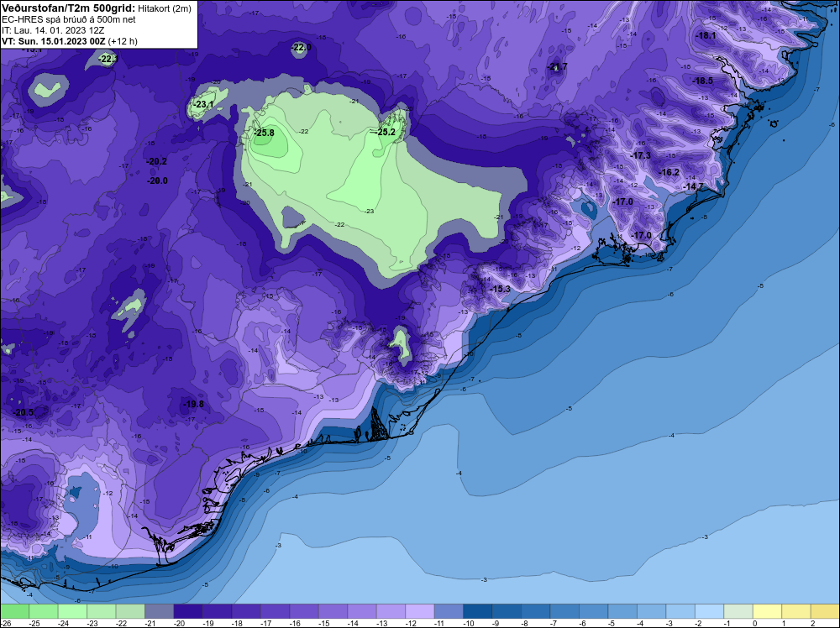The width and height of the screenshot is (840, 628).
Task: Select the bold -23.1 temperature value
Action: tap(203, 104)
